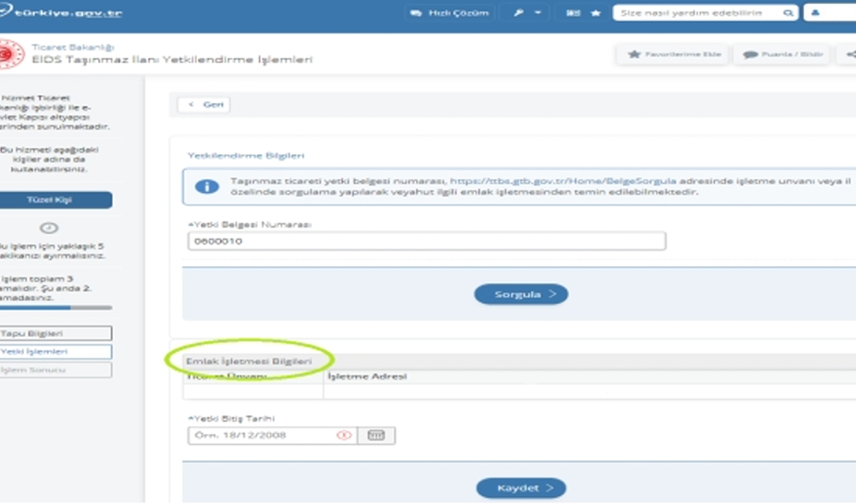Open the header services grid menu
The image size is (856, 504).
coord(573,13)
